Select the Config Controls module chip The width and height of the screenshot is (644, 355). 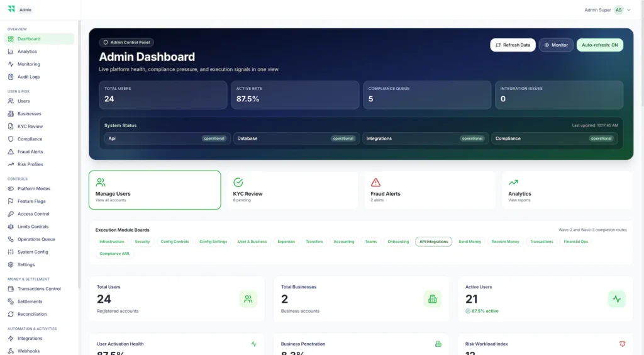pyautogui.click(x=175, y=242)
